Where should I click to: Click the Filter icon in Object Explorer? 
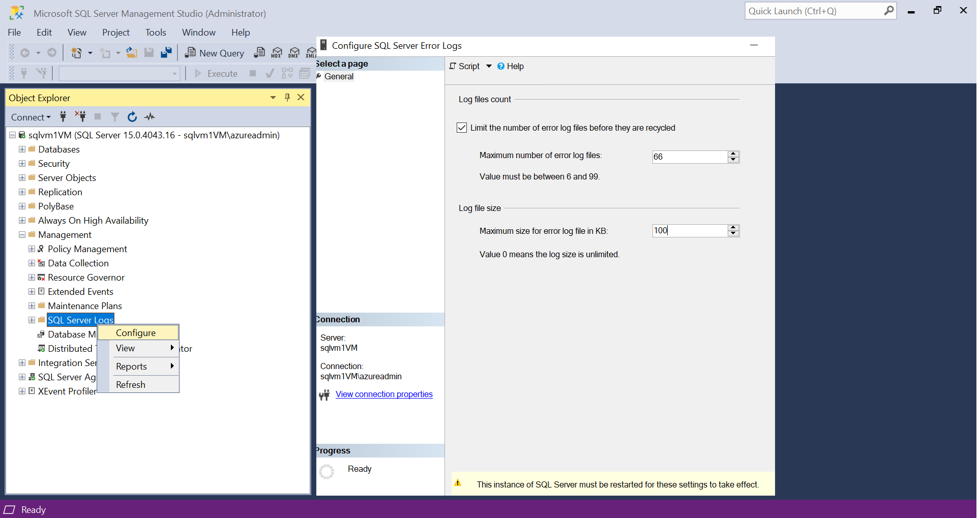[115, 117]
